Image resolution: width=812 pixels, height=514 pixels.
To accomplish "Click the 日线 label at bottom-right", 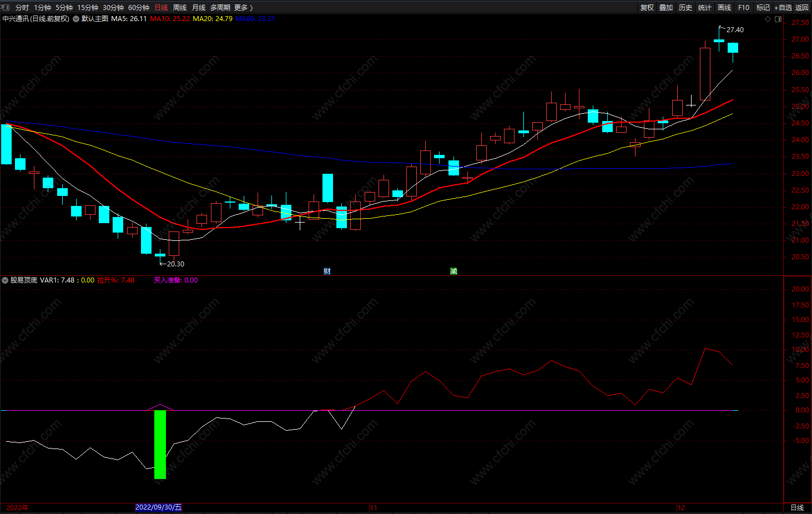I will [797, 507].
